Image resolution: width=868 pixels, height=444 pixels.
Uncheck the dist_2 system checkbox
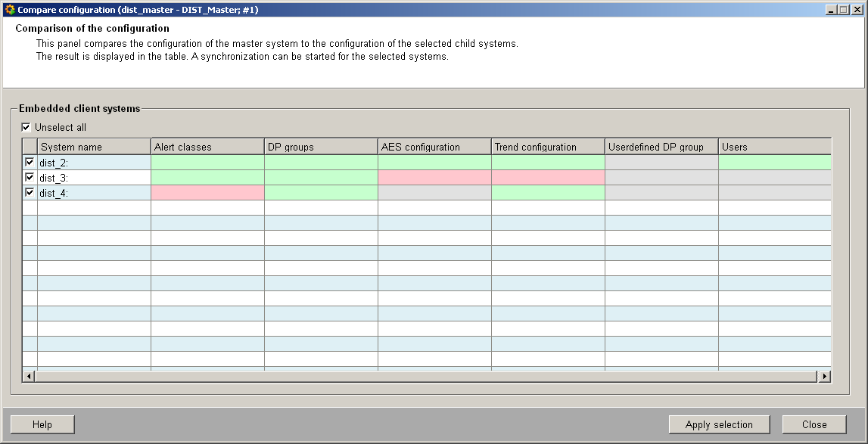coord(30,162)
